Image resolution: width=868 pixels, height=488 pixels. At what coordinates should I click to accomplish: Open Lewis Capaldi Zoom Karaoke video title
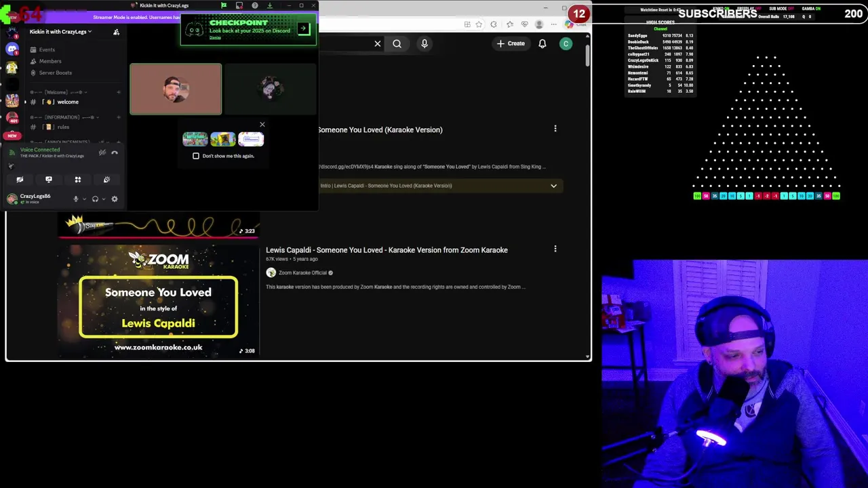tap(387, 250)
